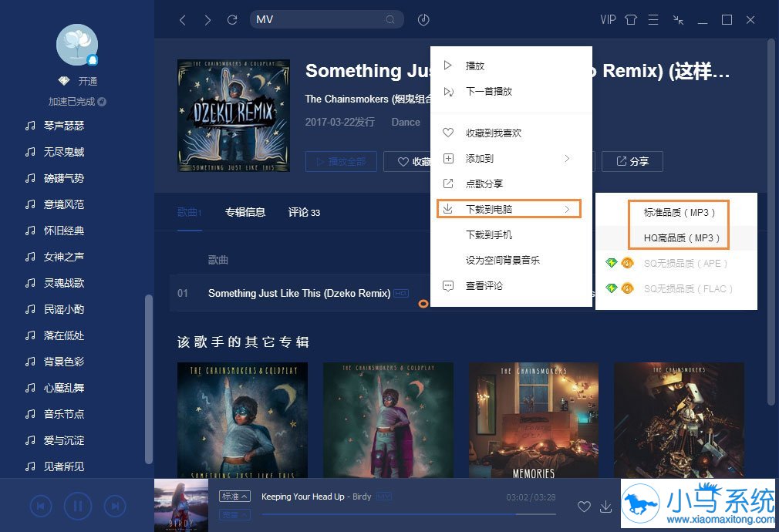Select SQ无损品质 (APE) download quality

pyautogui.click(x=676, y=263)
